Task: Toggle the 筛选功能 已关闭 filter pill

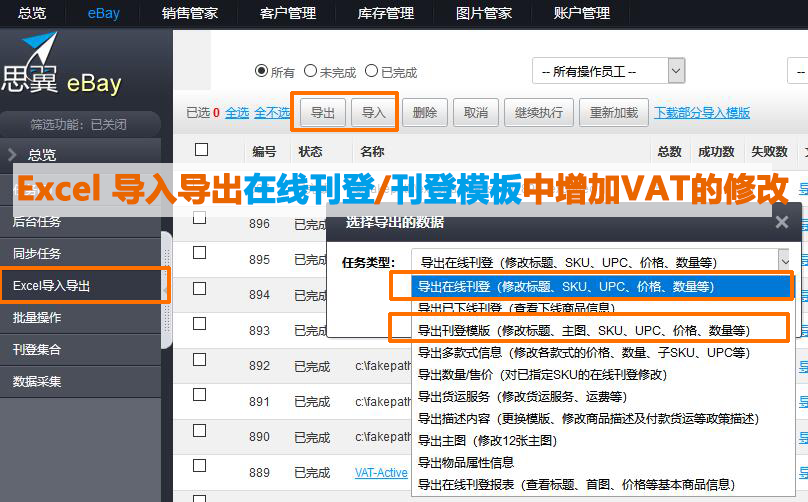Action: [x=79, y=124]
